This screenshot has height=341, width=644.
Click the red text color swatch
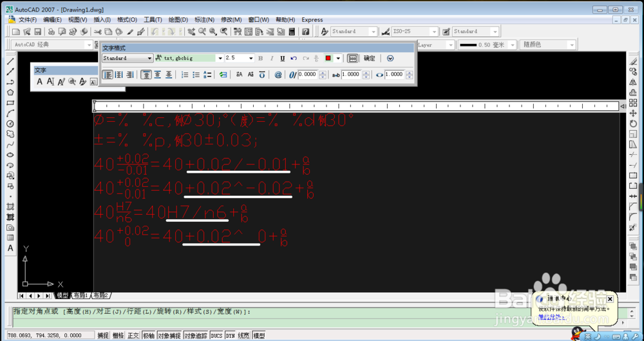328,59
